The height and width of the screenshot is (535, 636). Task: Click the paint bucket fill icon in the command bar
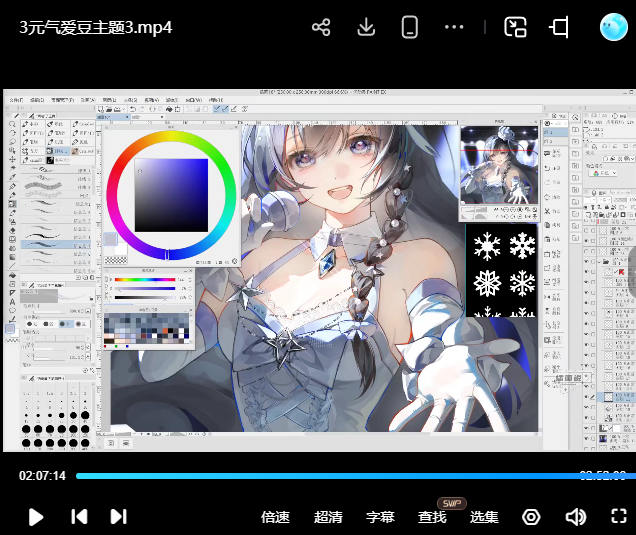pos(169,109)
